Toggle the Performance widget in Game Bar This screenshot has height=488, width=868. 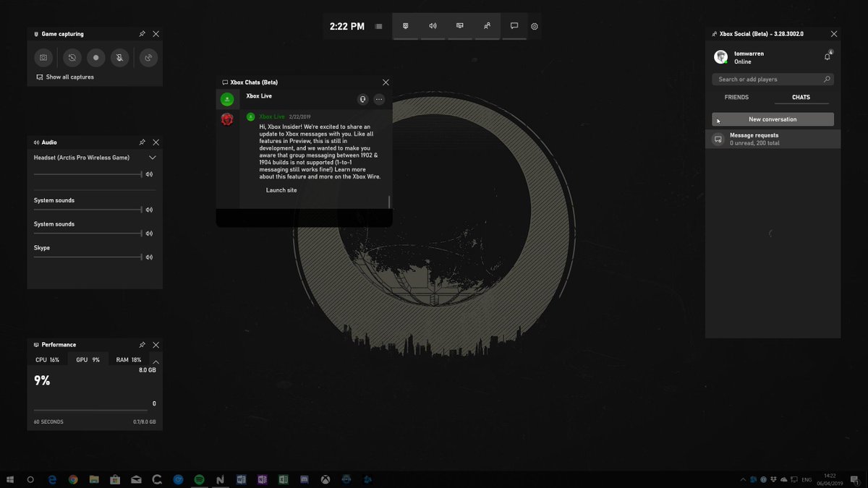tap(459, 26)
